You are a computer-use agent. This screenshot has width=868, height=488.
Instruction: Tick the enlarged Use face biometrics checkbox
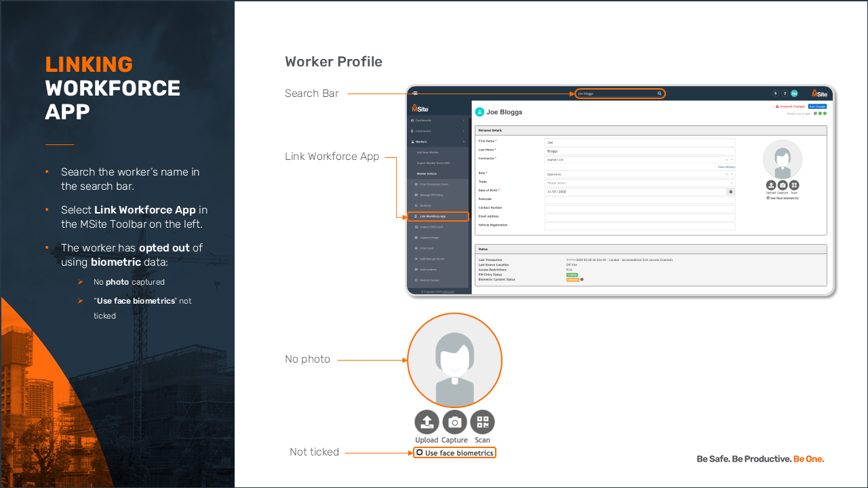(x=420, y=453)
